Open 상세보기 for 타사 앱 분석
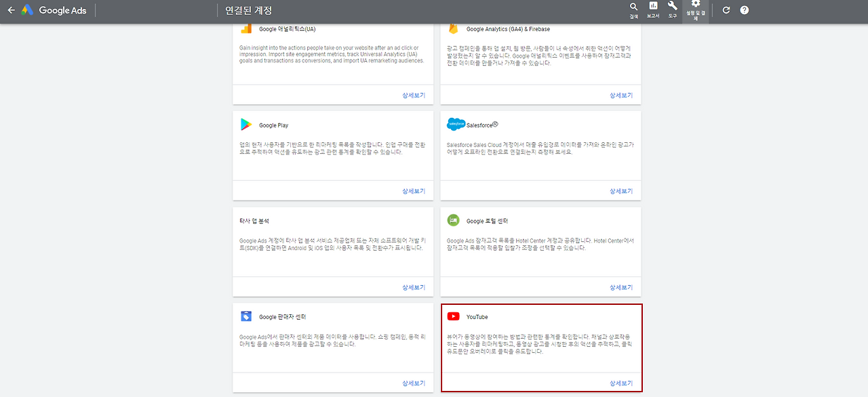Viewport: 868px width, 397px height. coord(414,287)
